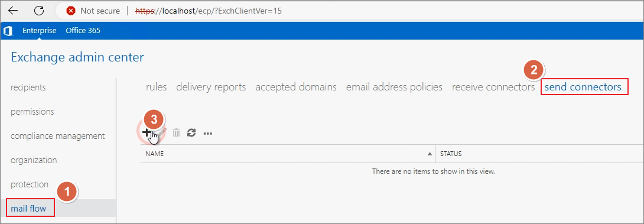Click the browser back arrow

pos(13,11)
